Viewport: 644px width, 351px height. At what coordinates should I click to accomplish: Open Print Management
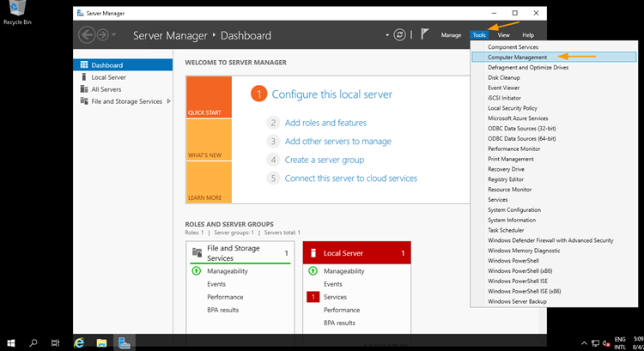point(511,160)
